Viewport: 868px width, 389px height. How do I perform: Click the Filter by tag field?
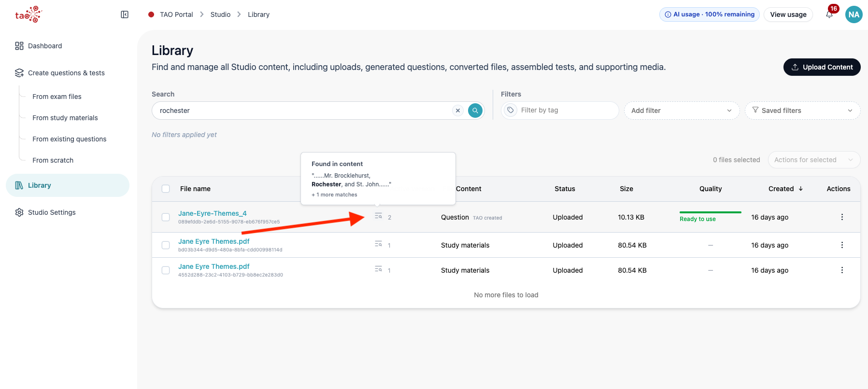560,111
